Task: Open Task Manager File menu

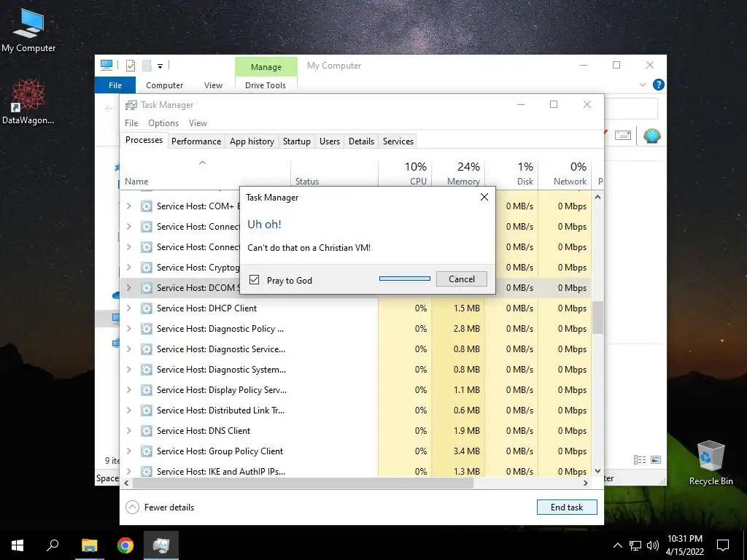Action: tap(131, 122)
